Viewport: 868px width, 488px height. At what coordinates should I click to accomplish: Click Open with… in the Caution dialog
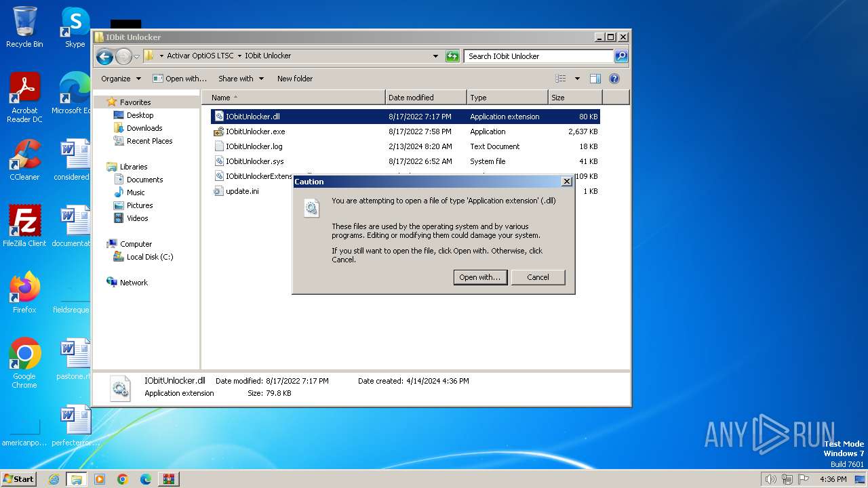point(480,277)
